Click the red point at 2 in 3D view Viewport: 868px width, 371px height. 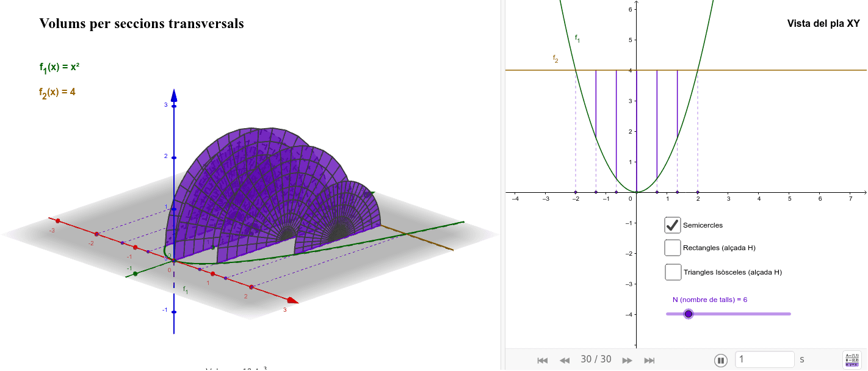click(x=251, y=286)
